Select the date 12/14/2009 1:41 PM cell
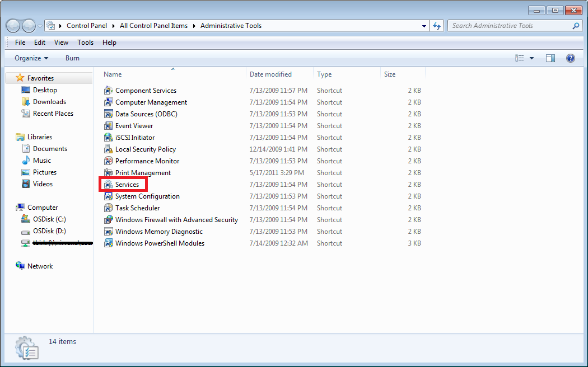 tap(278, 149)
